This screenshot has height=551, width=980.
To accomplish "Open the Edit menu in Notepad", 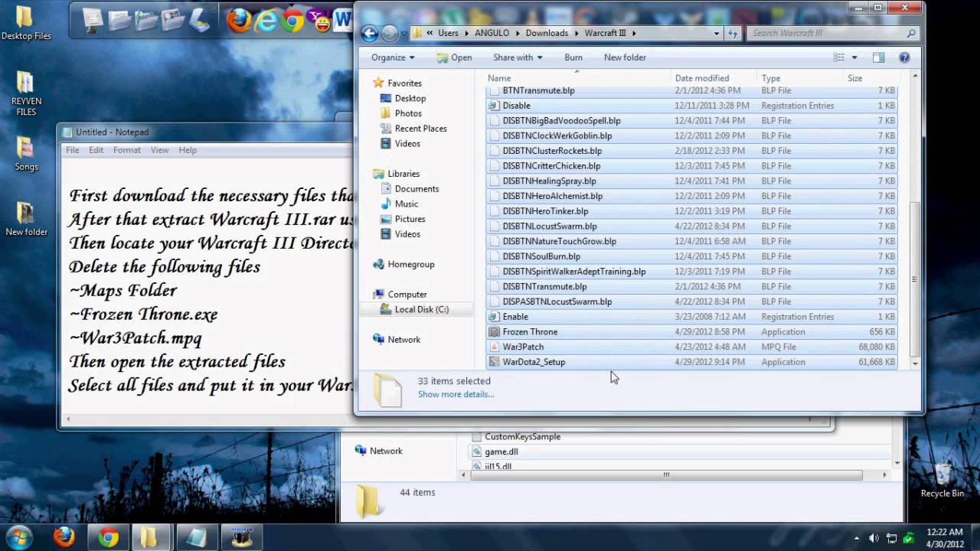I will click(x=96, y=150).
